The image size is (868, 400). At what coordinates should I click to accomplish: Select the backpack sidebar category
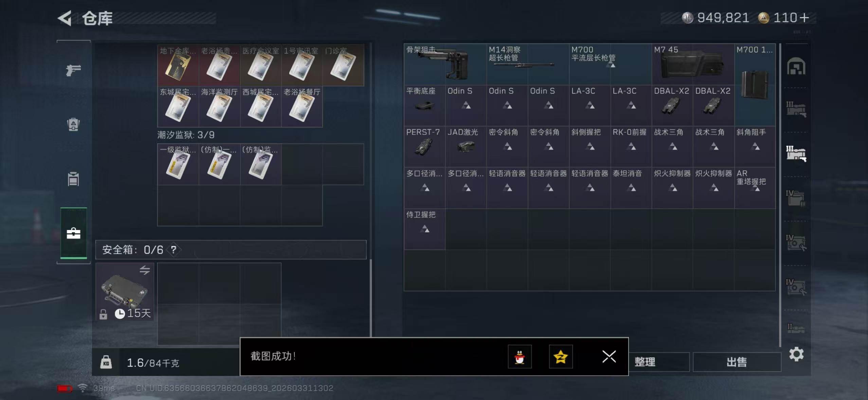(73, 124)
